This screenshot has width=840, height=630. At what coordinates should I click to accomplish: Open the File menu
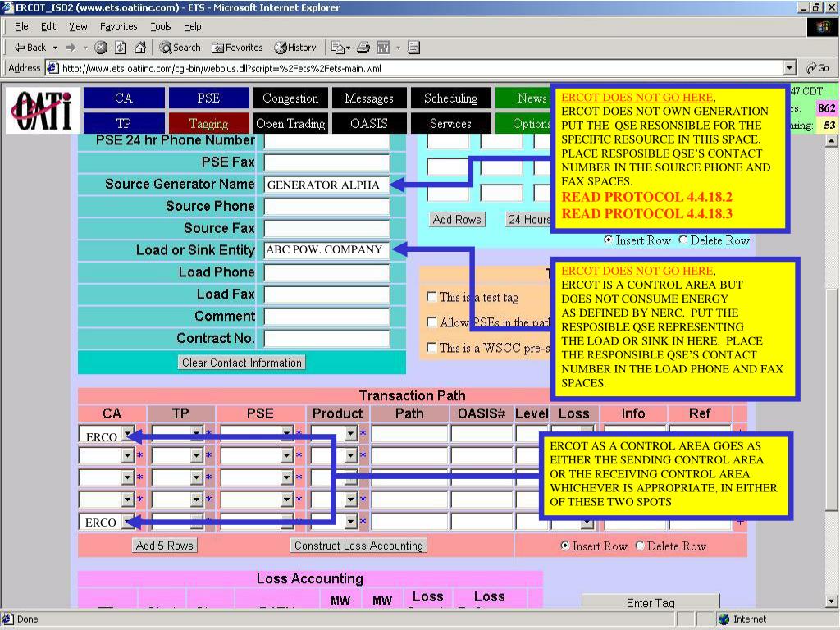[x=21, y=26]
